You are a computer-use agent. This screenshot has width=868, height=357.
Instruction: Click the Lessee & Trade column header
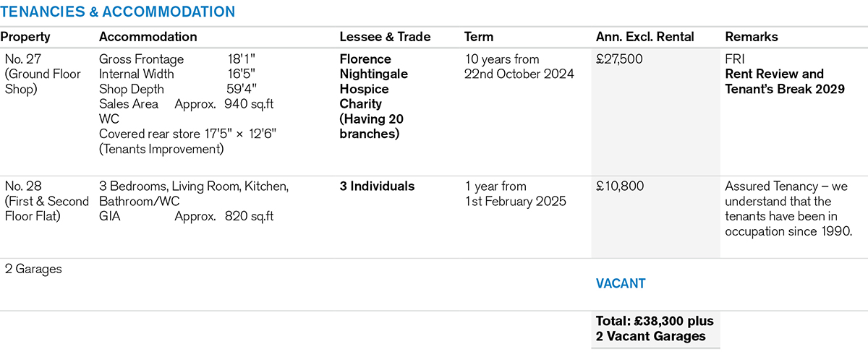[385, 37]
